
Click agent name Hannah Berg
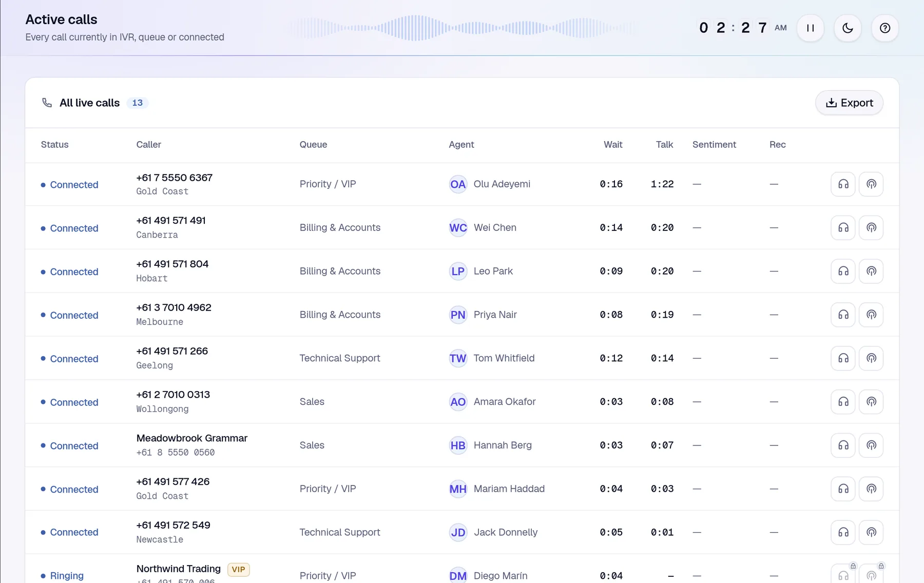tap(503, 445)
